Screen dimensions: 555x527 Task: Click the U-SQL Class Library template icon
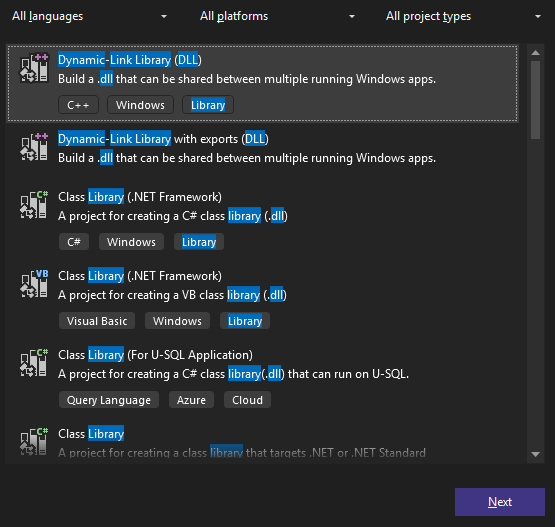coord(34,363)
